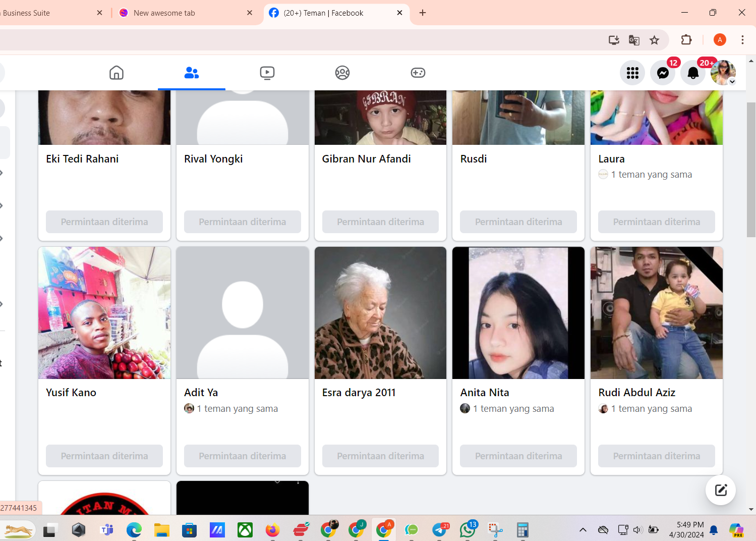The height and width of the screenshot is (541, 756).
Task: Click the page vertical scrollbar thumb
Action: point(751,170)
